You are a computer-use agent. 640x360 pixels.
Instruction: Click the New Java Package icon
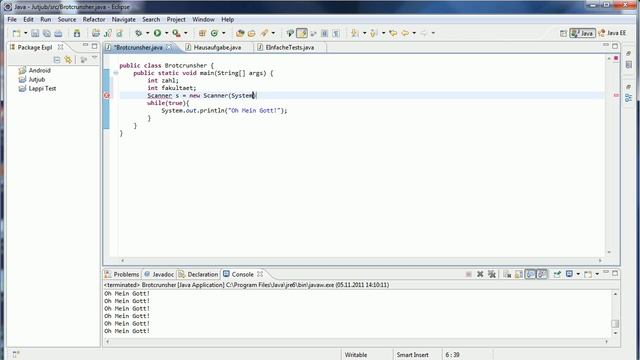202,33
